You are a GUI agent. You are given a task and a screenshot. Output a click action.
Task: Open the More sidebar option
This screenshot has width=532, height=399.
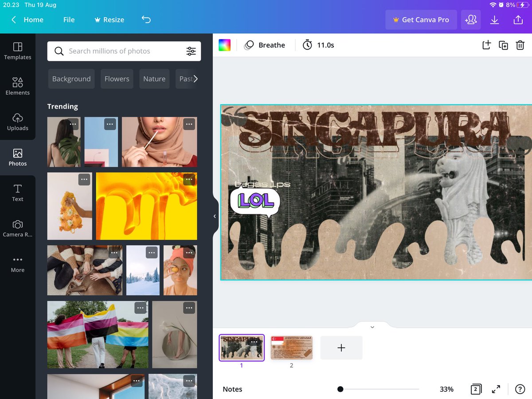pyautogui.click(x=18, y=264)
